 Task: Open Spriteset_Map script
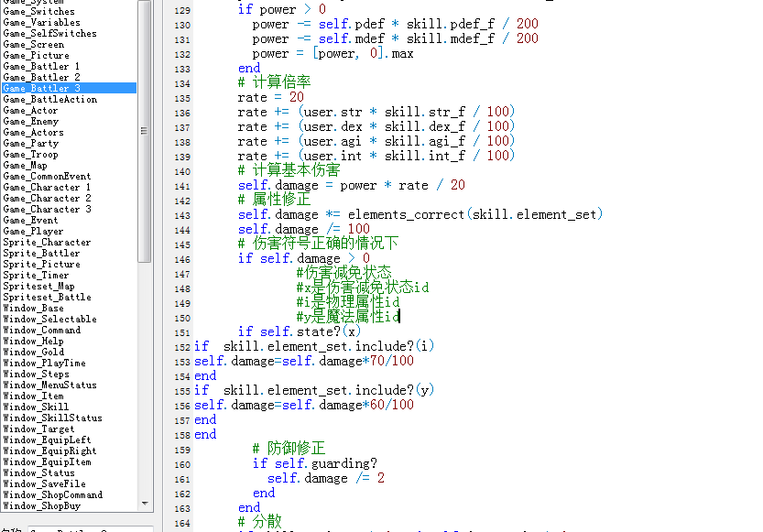coord(38,287)
